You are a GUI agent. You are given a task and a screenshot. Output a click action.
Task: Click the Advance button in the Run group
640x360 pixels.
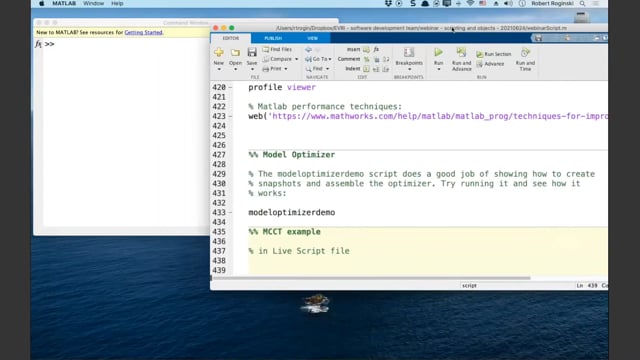490,64
